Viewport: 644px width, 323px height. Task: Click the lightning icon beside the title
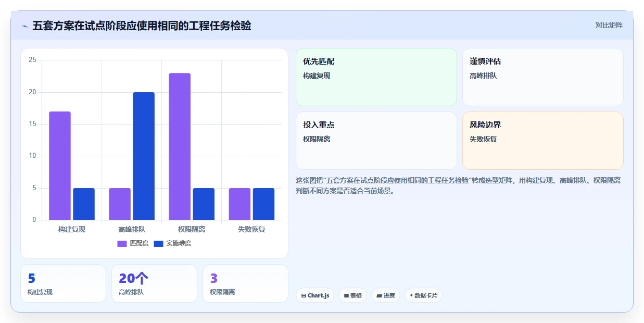tap(25, 26)
